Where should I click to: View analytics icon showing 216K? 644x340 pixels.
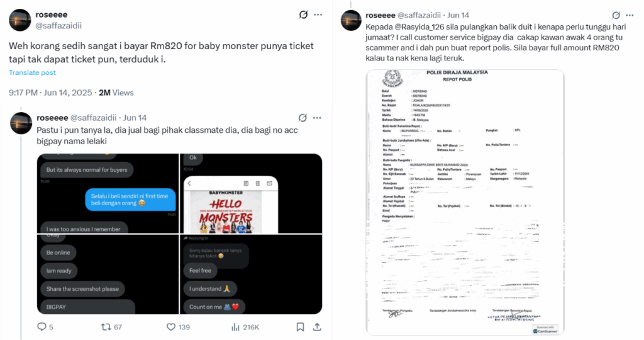click(245, 327)
